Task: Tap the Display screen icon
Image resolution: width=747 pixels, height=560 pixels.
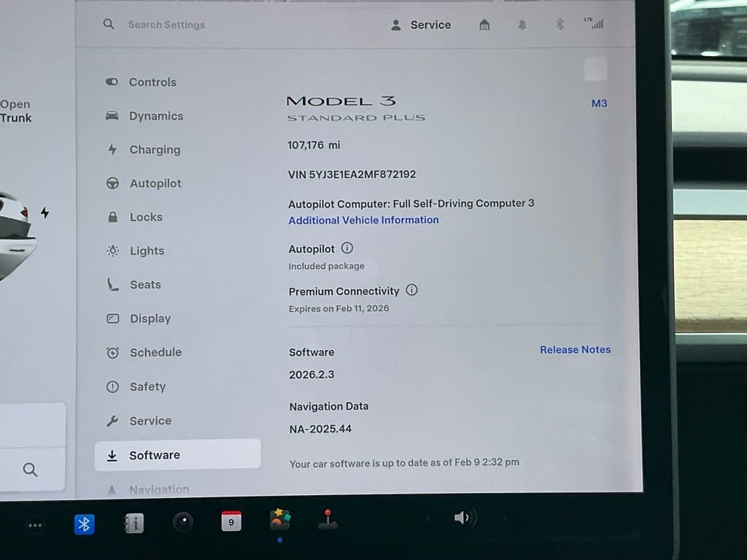Action: [x=113, y=318]
